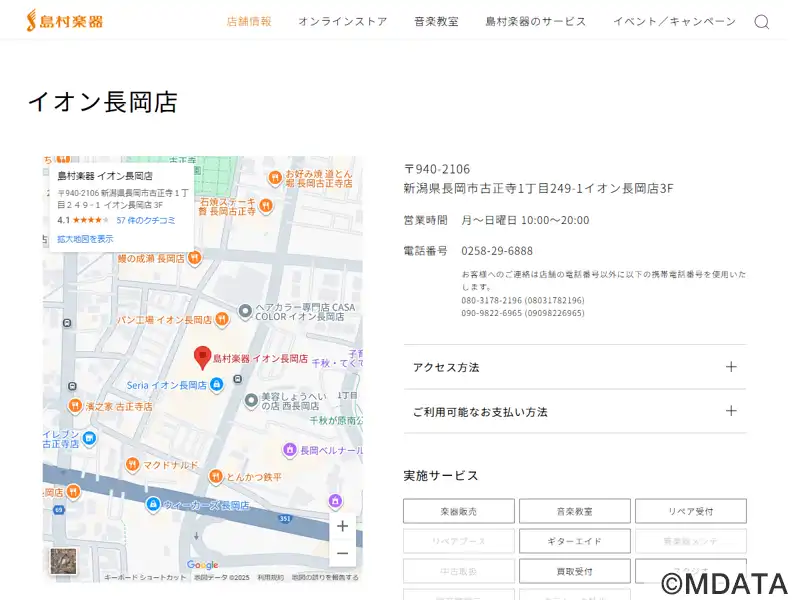Screen dimensions: 800x600
Task: Click the phone number 0258-29-6888
Action: 497,251
